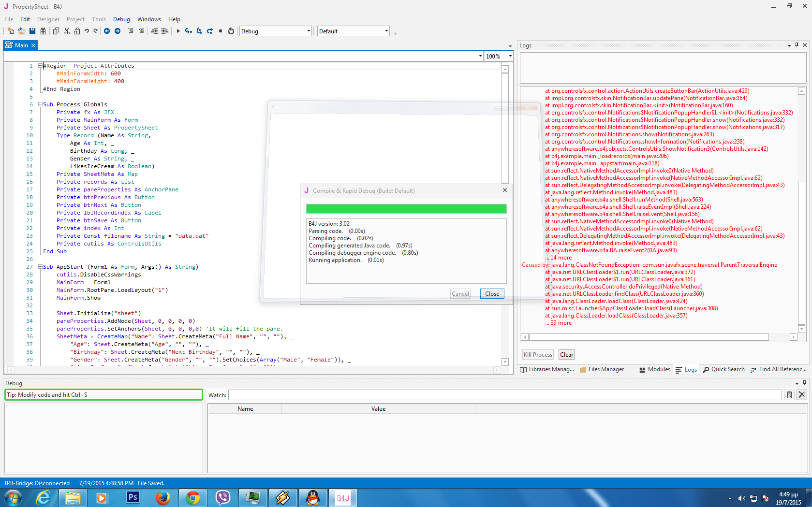Viewport: 812px width, 507px height.
Task: Collapse the Process_Globals sub
Action: click(40, 104)
